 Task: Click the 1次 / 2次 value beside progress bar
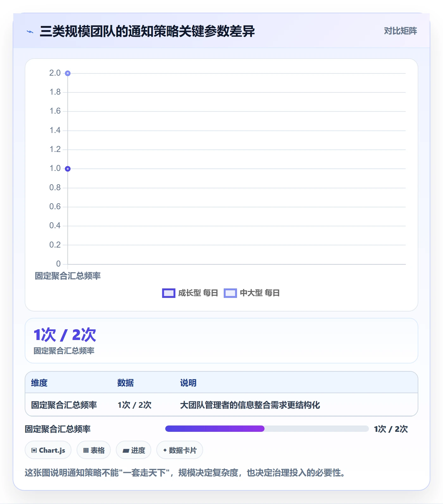pos(391,429)
